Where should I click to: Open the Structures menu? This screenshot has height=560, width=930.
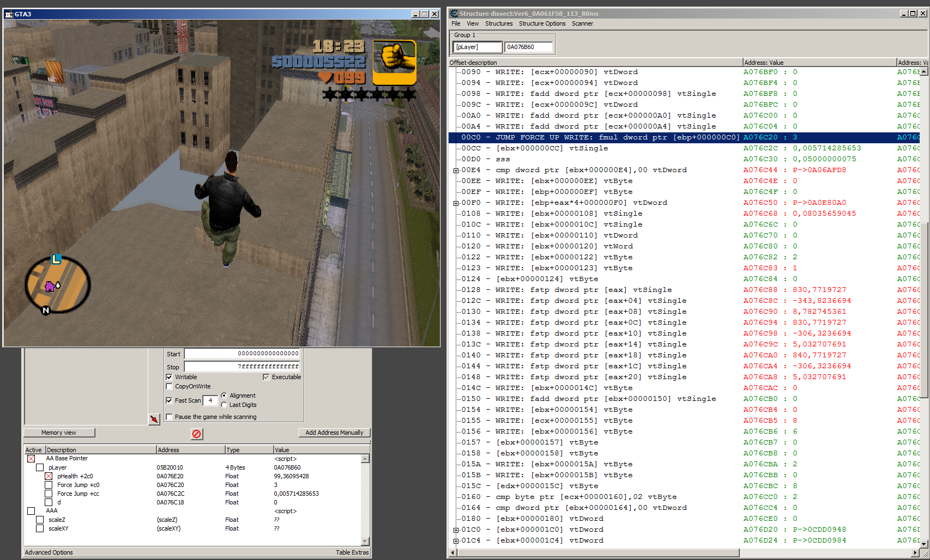[x=498, y=23]
